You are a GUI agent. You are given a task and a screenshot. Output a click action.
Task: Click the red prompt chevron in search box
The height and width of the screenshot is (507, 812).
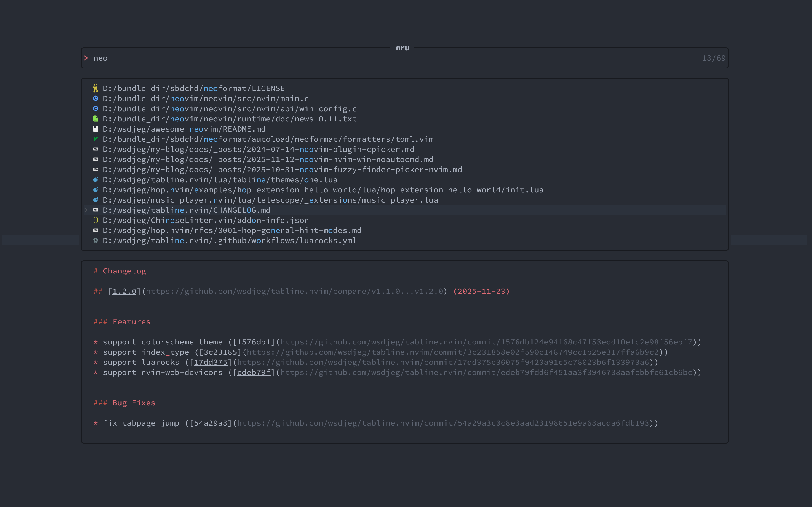(86, 58)
